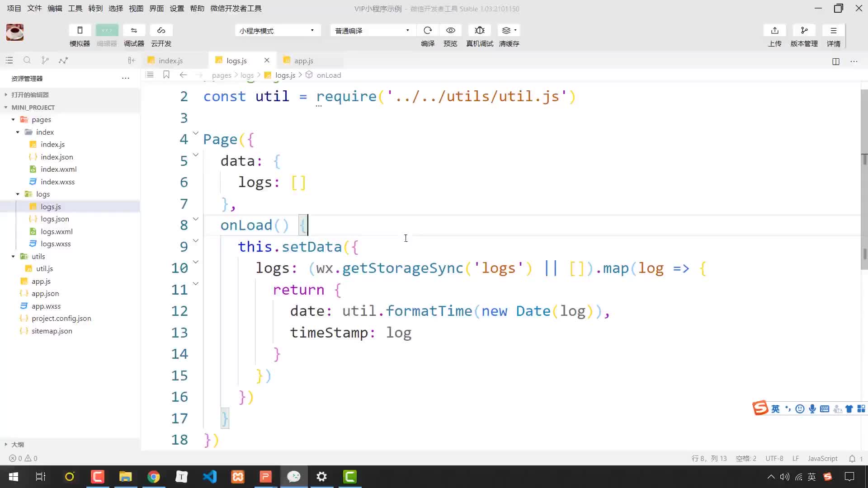
Task: Click the line and column status indicator
Action: [x=709, y=458]
